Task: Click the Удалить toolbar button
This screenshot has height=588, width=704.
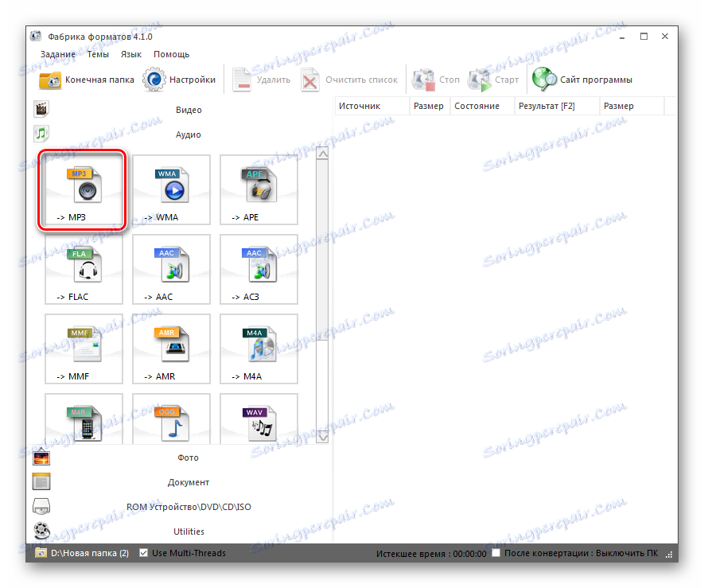Action: coord(261,80)
